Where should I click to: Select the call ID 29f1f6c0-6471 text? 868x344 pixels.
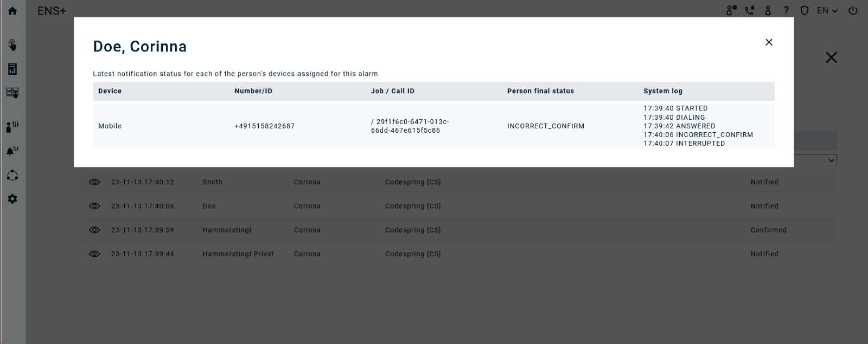coord(410,126)
